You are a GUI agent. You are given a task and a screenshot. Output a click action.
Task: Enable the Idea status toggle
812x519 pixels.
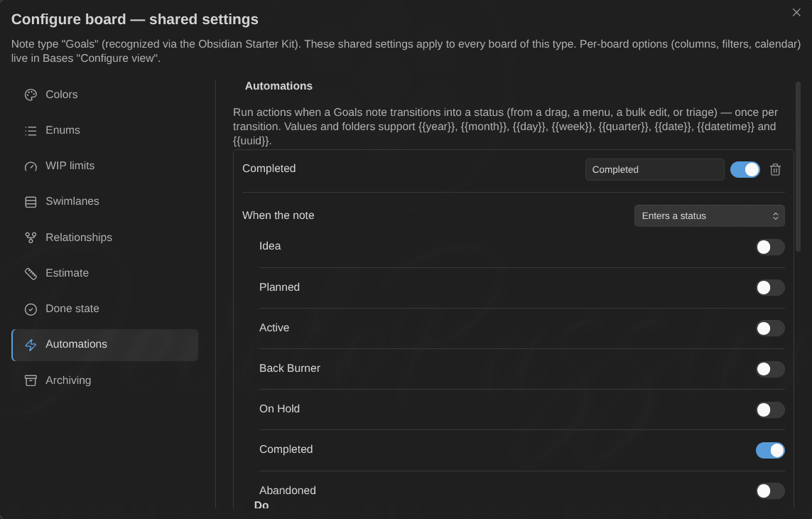(770, 247)
